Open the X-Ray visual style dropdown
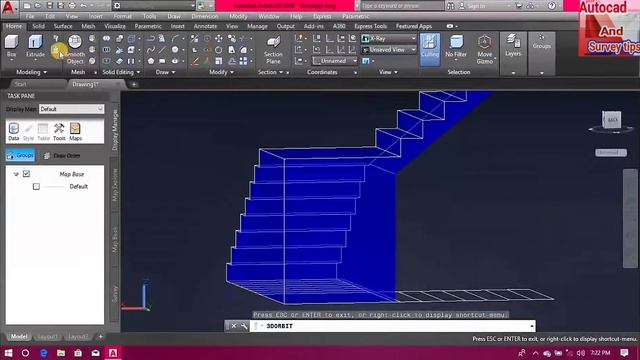640x360 pixels. coord(389,38)
